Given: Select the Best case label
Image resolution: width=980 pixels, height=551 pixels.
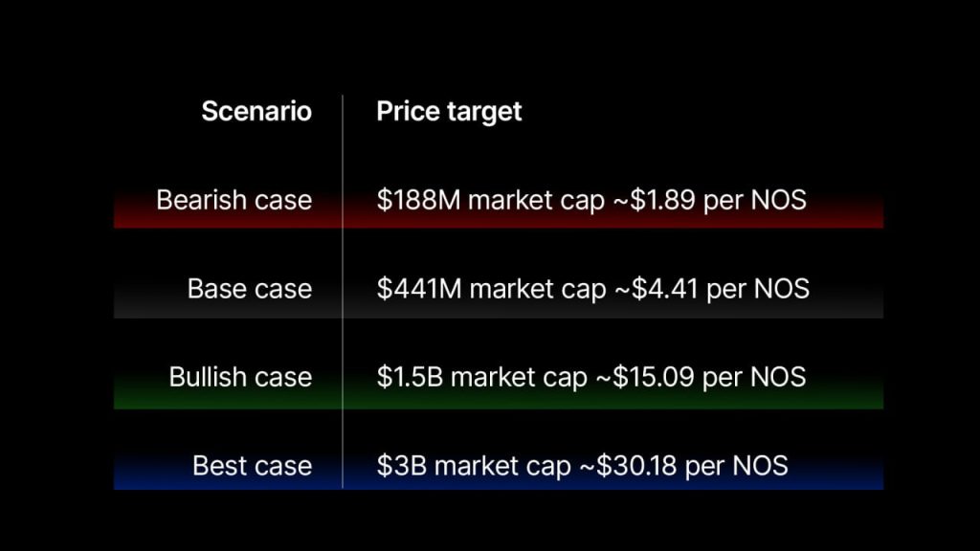Looking at the screenshot, I should pos(252,465).
